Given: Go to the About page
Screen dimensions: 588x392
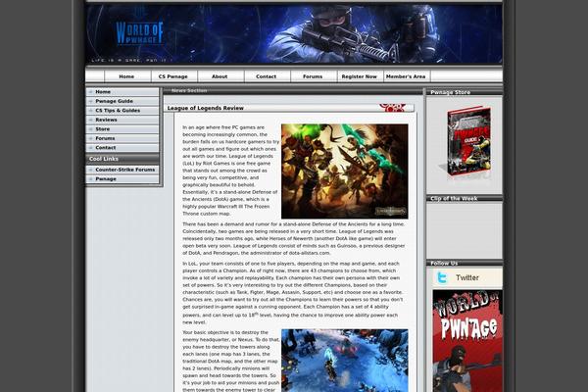Looking at the screenshot, I should (x=220, y=76).
